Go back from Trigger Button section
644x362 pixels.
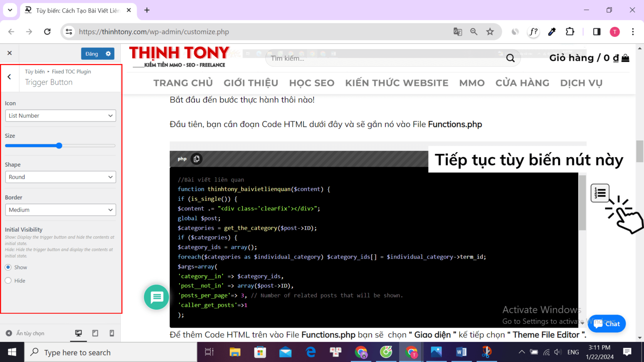(9, 77)
